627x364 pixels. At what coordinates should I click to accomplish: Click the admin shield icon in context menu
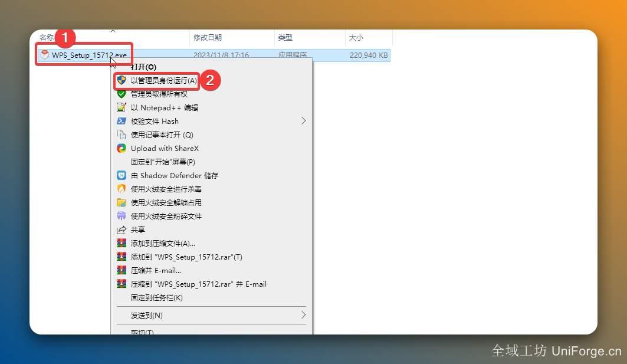point(122,80)
